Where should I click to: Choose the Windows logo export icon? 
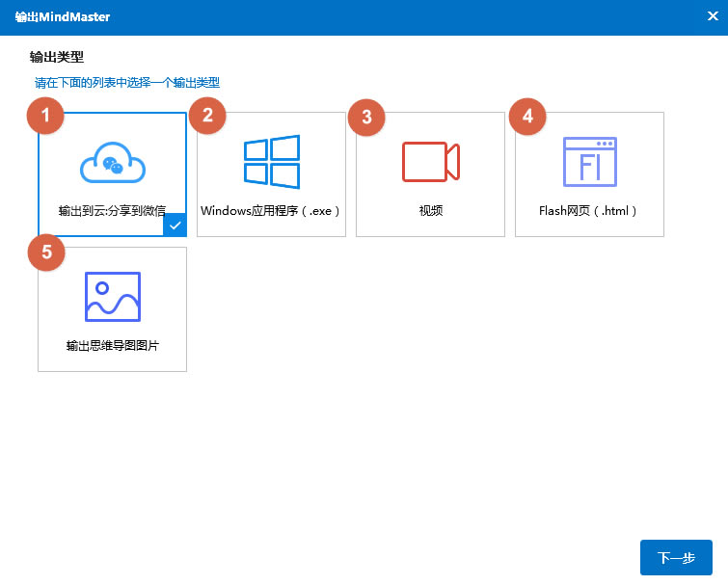(272, 162)
